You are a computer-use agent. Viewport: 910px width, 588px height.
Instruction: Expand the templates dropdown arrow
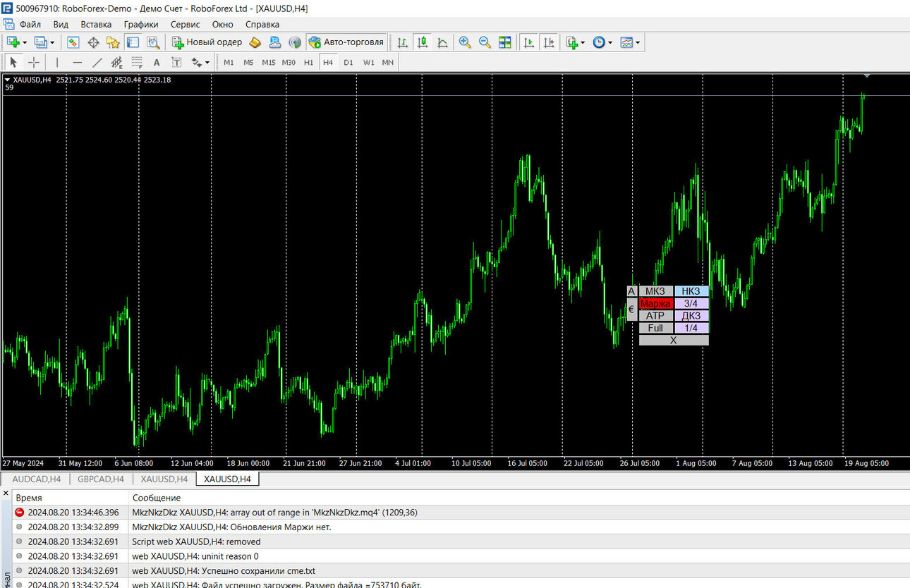(x=638, y=42)
